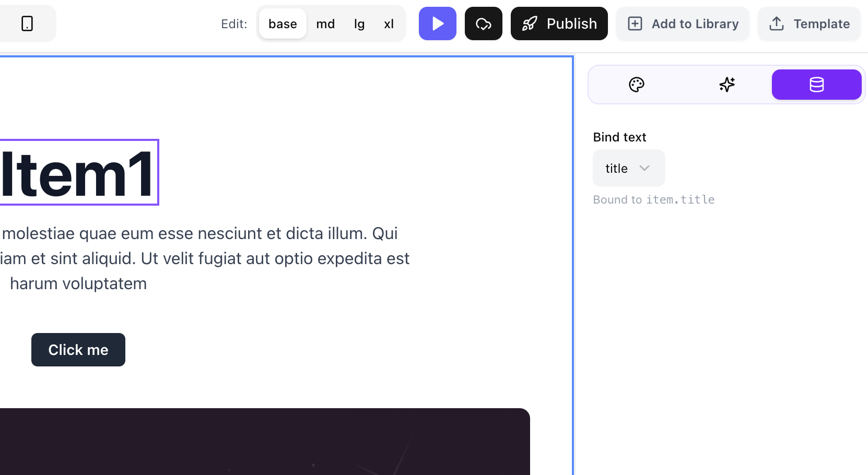Expand the Bind text field selector chevron
This screenshot has height=475, width=868.
point(644,168)
